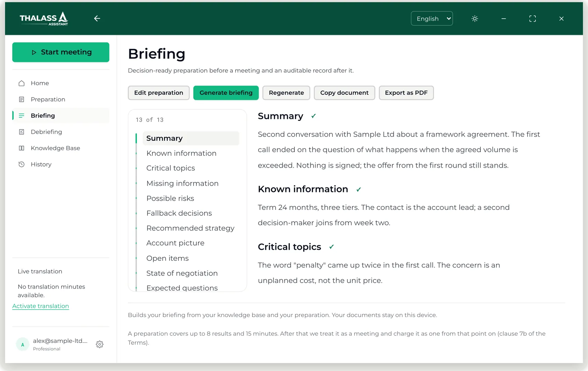The height and width of the screenshot is (371, 588).
Task: Click the check mark beside Known information heading
Action: (x=359, y=189)
